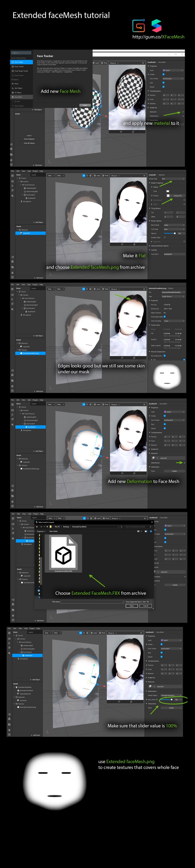Toggle Mouth checkbox in 'Add new Deformation' screenshot
Screen dimensions: 195x868
[x=165, y=428]
